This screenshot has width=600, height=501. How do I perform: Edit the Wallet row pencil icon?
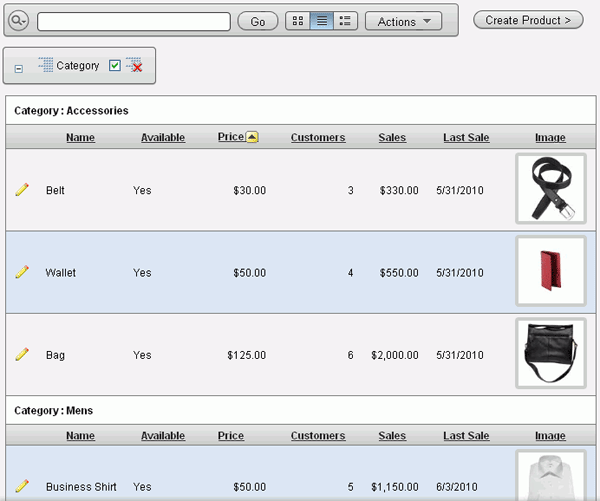coord(22,272)
